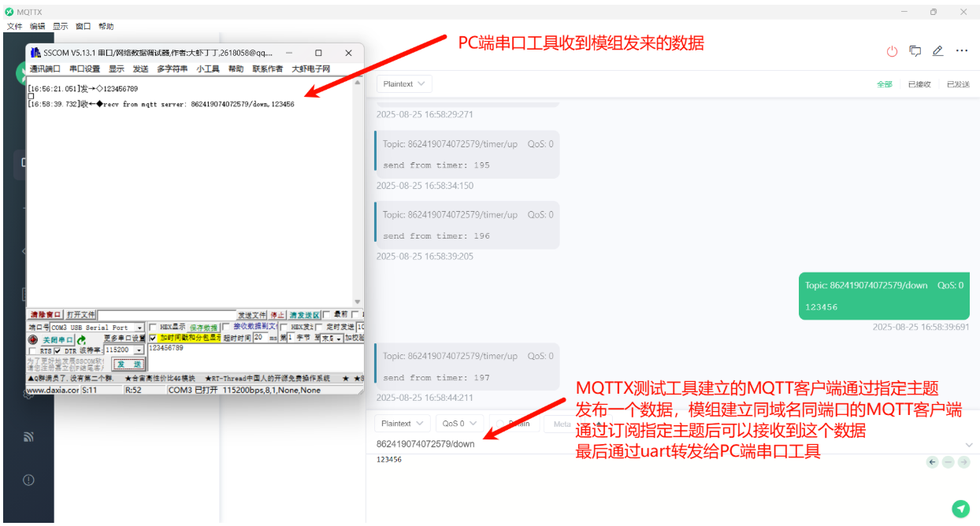
Task: Switch to 全部 message tab
Action: pyautogui.click(x=885, y=84)
